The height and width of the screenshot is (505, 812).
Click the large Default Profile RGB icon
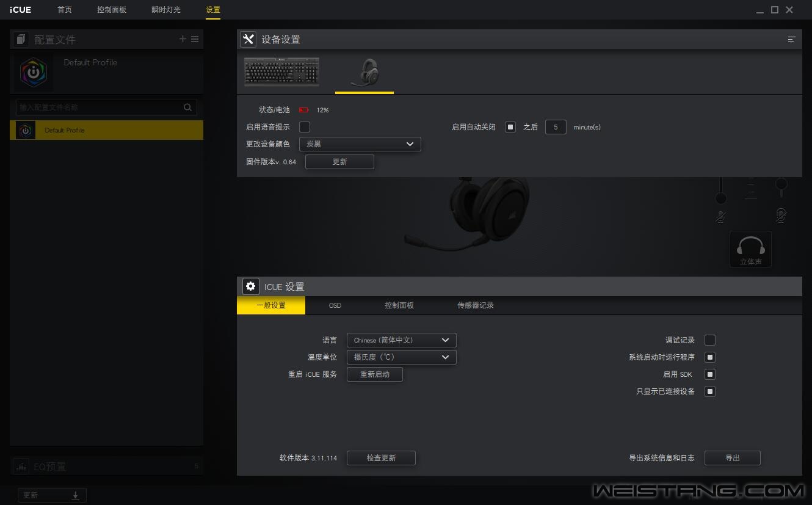pos(34,72)
